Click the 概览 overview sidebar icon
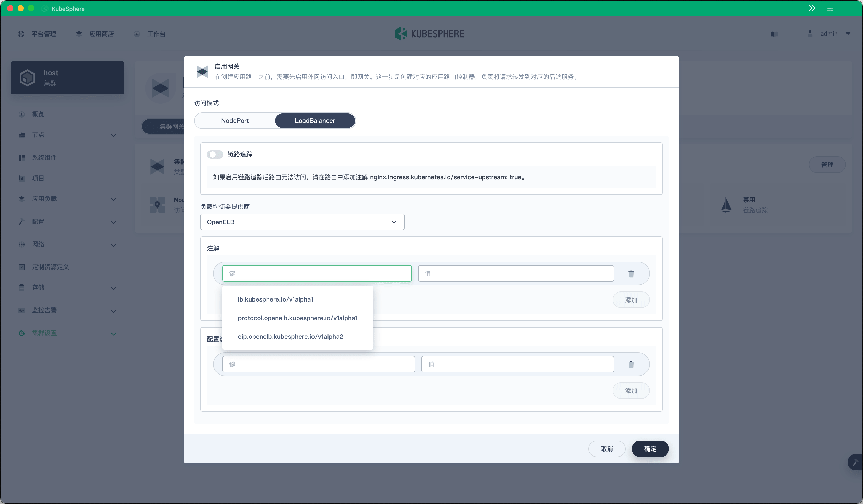 coord(22,114)
